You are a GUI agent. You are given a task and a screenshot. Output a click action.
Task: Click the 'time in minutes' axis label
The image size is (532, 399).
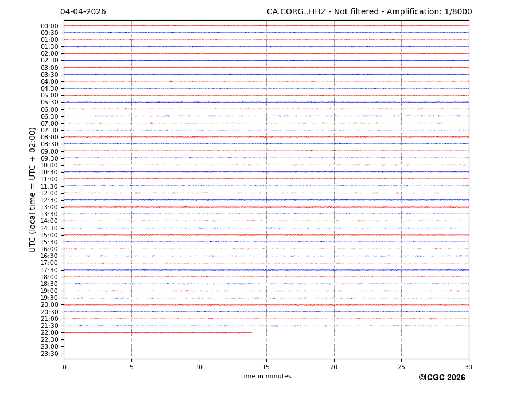[x=266, y=377]
